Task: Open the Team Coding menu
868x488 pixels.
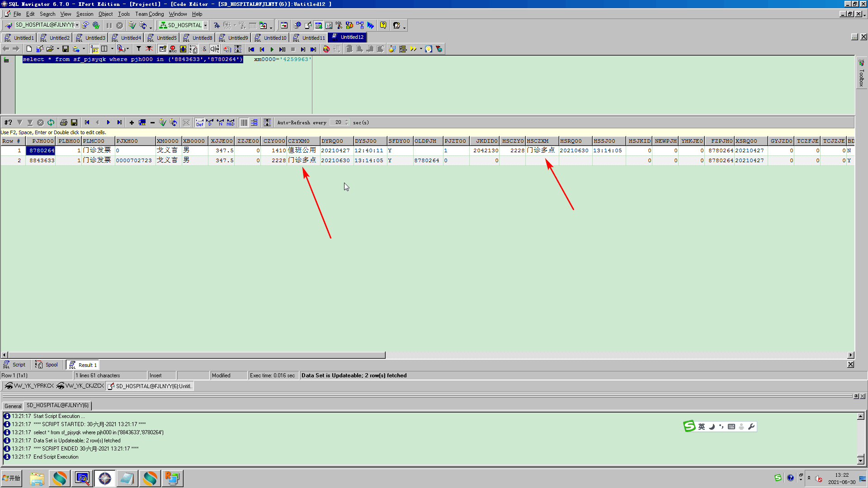Action: coord(149,14)
